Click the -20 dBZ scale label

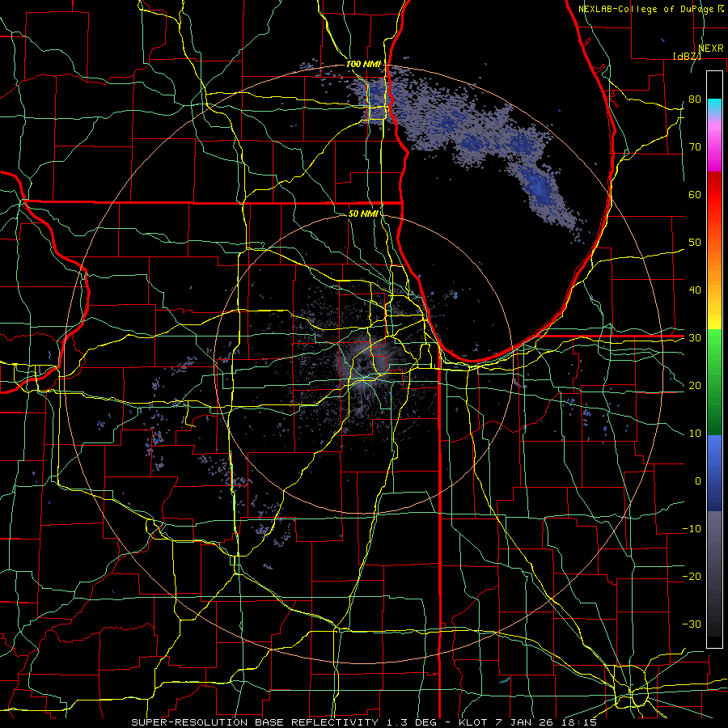coord(692,577)
